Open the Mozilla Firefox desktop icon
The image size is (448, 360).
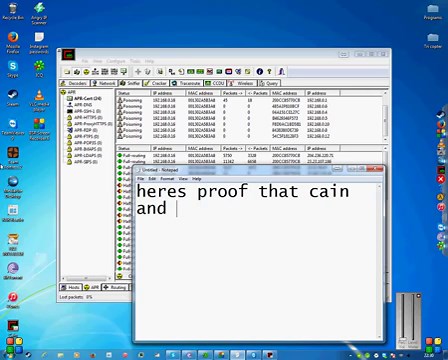pos(13,43)
